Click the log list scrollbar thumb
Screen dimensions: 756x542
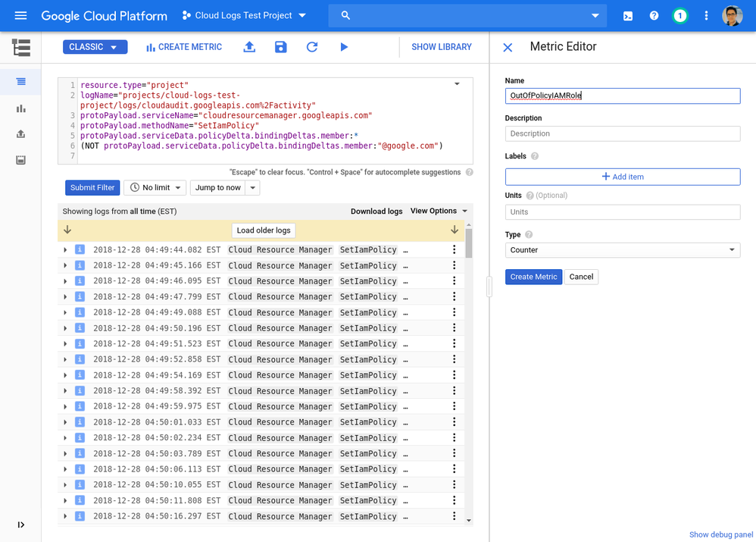pyautogui.click(x=469, y=243)
